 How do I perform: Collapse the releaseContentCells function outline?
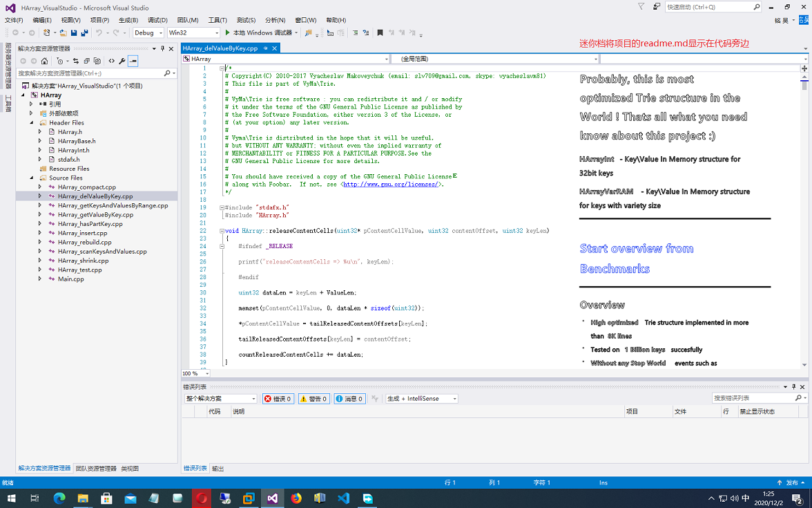(222, 231)
